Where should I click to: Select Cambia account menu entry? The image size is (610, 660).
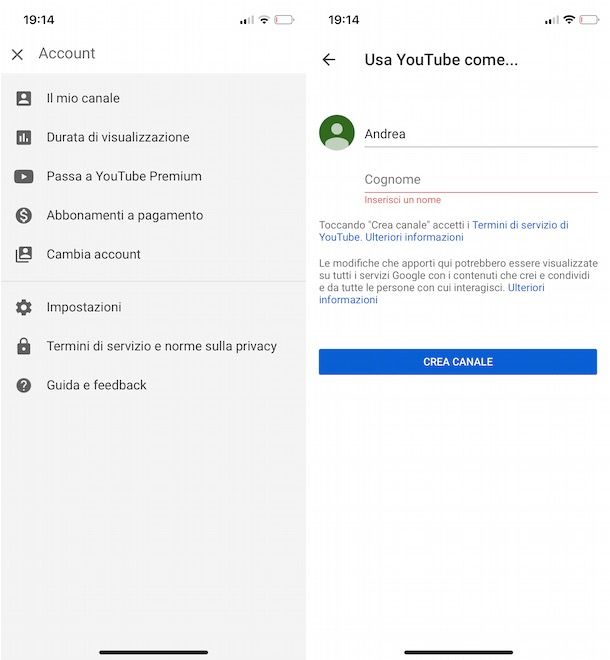153,254
